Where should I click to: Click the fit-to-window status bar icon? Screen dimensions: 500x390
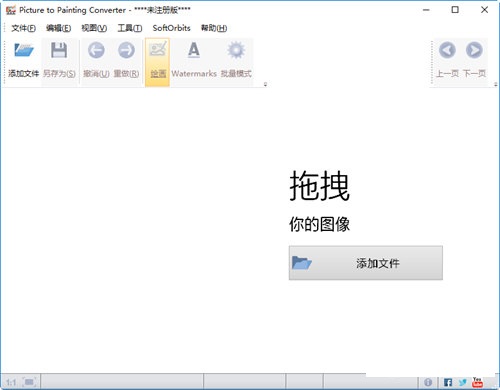pos(29,382)
